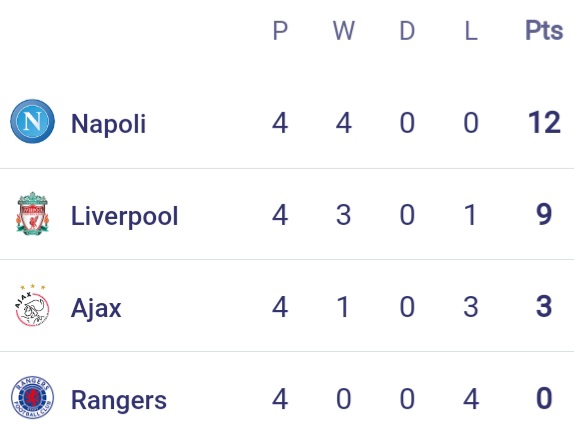
Task: Click the Pts column header
Action: [x=544, y=30]
